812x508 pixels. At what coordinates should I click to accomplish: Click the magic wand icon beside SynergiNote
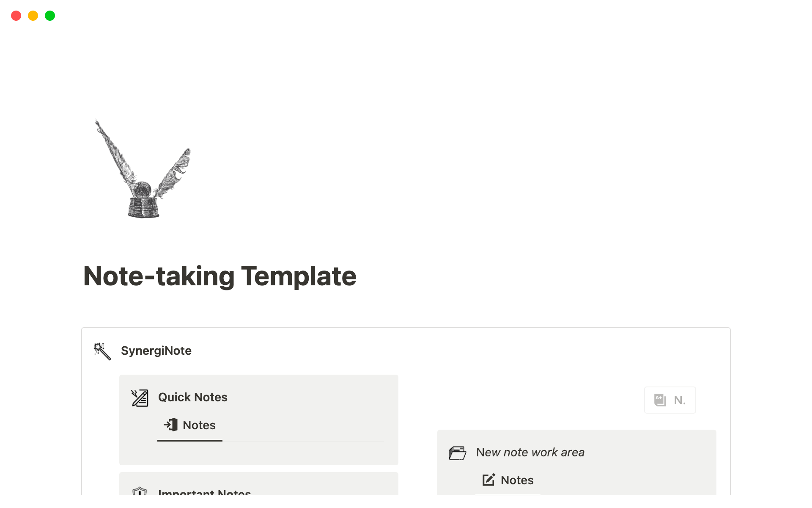click(x=102, y=351)
